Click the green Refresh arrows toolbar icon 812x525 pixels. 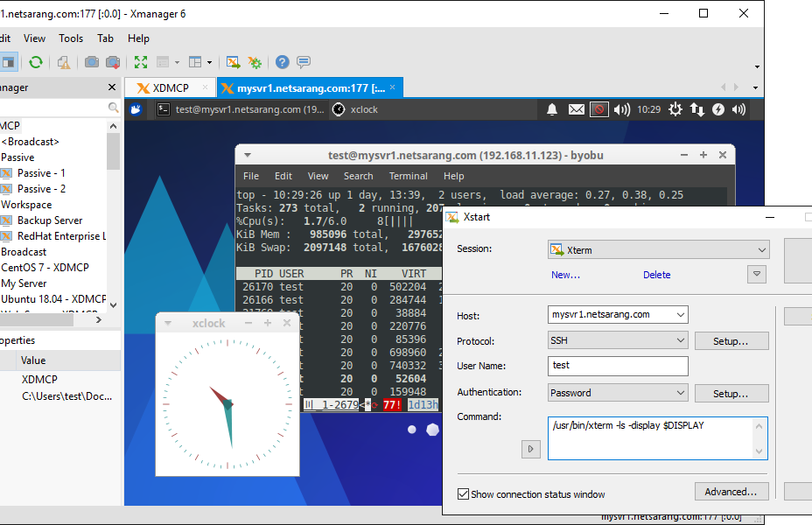[36, 62]
